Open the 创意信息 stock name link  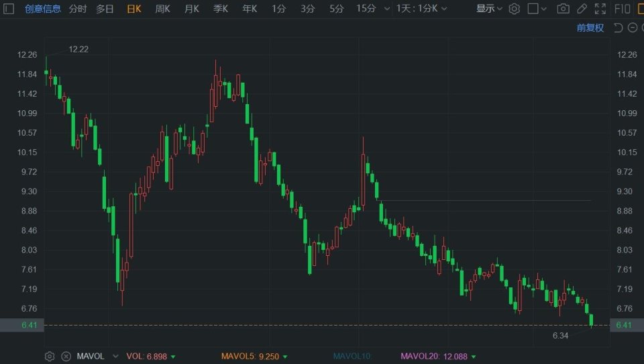click(x=43, y=9)
